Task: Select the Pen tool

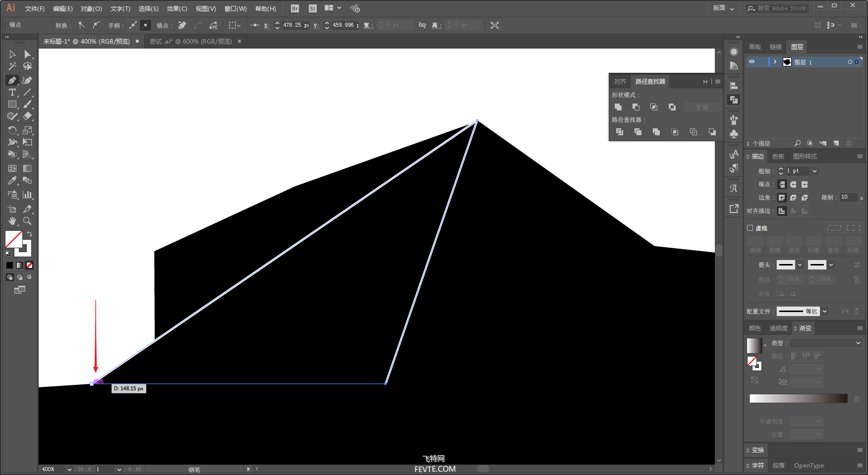Action: pyautogui.click(x=12, y=80)
